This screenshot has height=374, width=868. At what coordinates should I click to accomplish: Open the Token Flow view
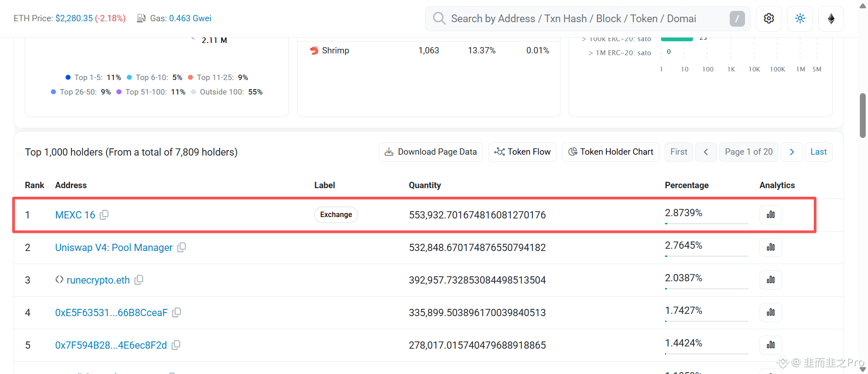(522, 152)
